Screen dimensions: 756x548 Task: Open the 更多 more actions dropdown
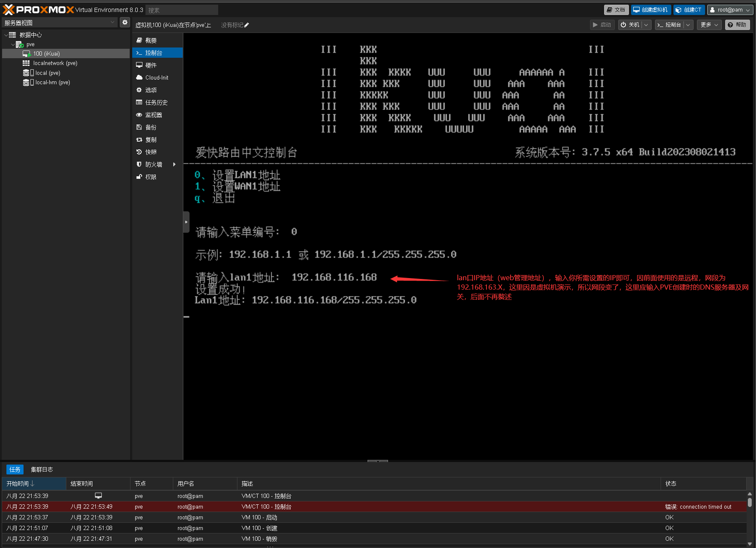coord(709,25)
